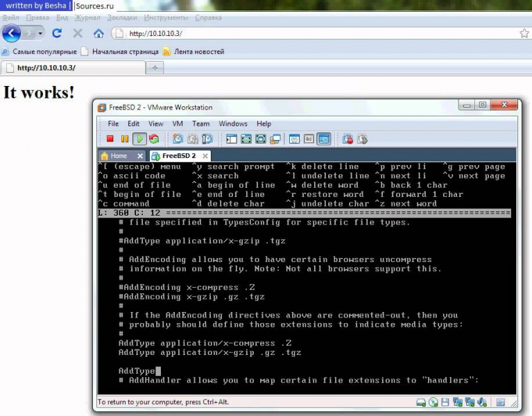Click the CD/DVD drive status icon

coord(434,402)
